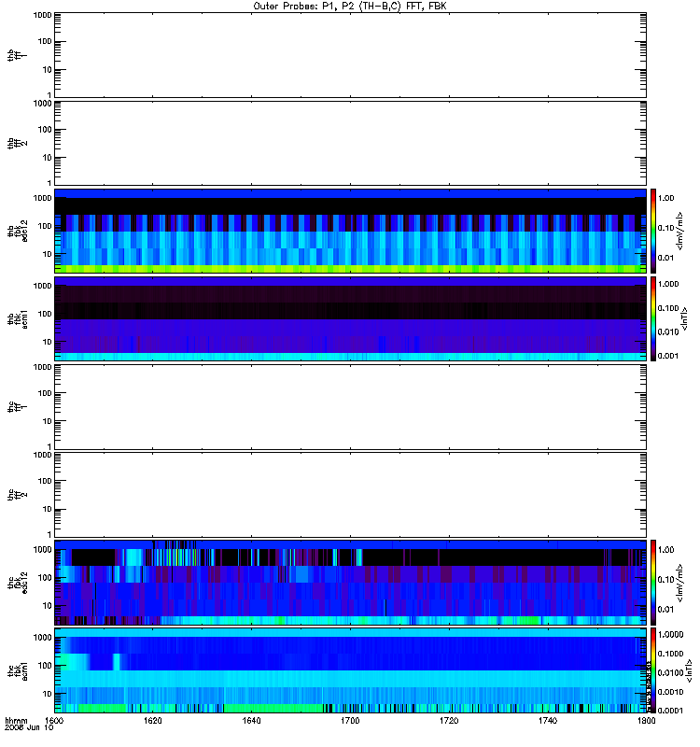Click the '1.0000' label on thc scm1 colorbar
Screen dimensions: 700x747
pyautogui.click(x=670, y=635)
